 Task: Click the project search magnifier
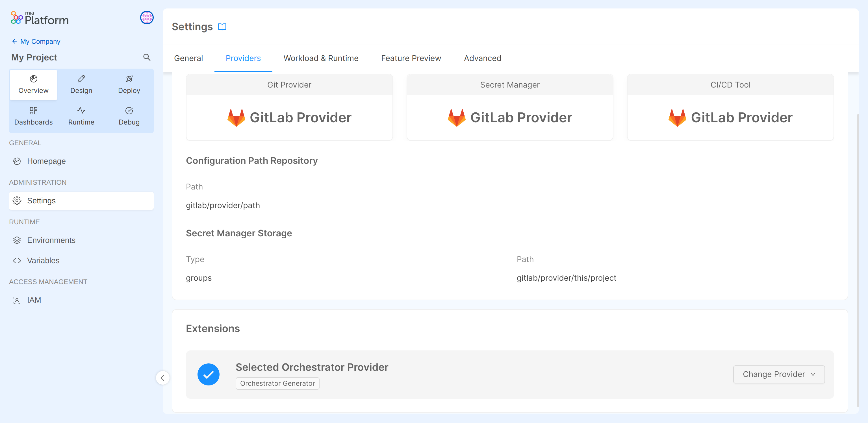pos(147,57)
